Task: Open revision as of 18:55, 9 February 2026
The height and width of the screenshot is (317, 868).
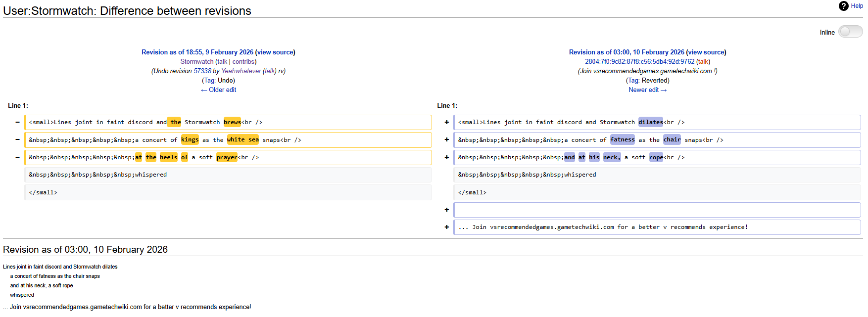Action: 197,52
